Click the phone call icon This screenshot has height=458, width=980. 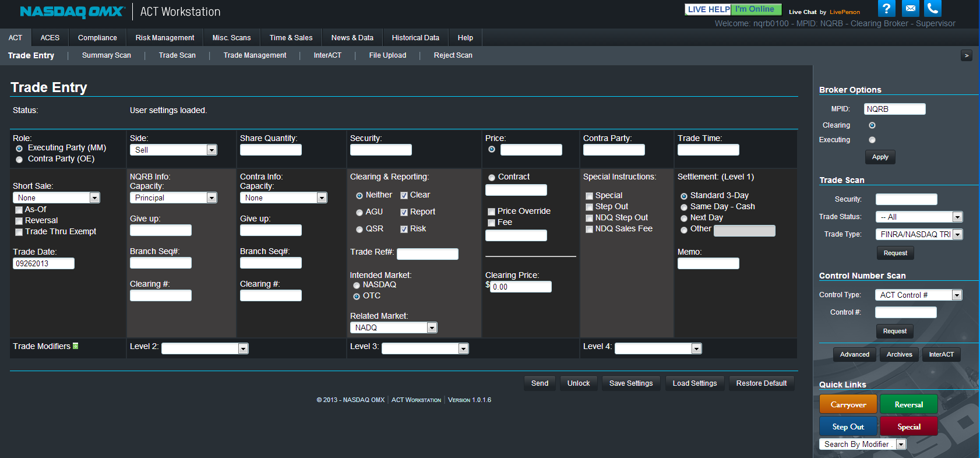933,8
